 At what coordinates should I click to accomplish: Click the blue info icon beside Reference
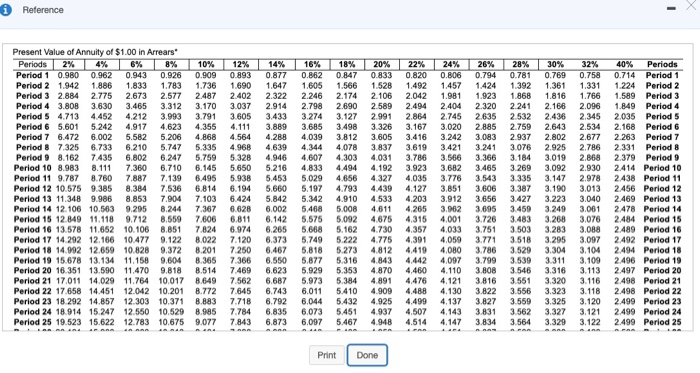click(5, 10)
